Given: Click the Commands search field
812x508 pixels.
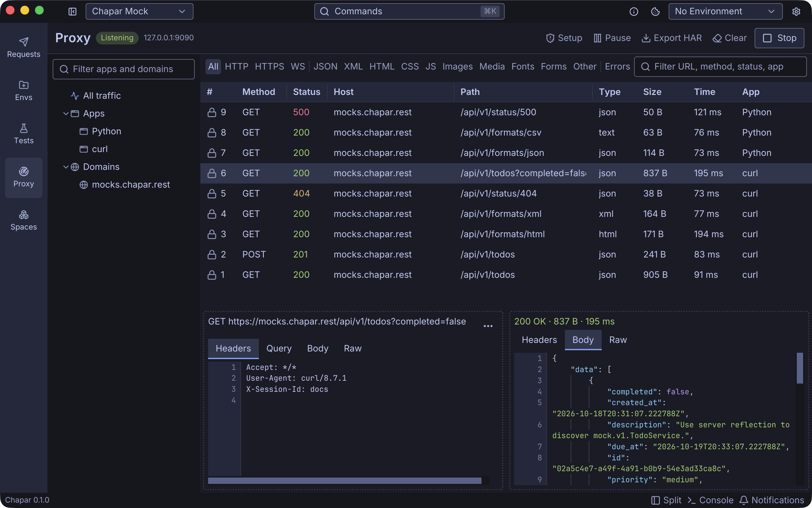Looking at the screenshot, I should coord(409,11).
